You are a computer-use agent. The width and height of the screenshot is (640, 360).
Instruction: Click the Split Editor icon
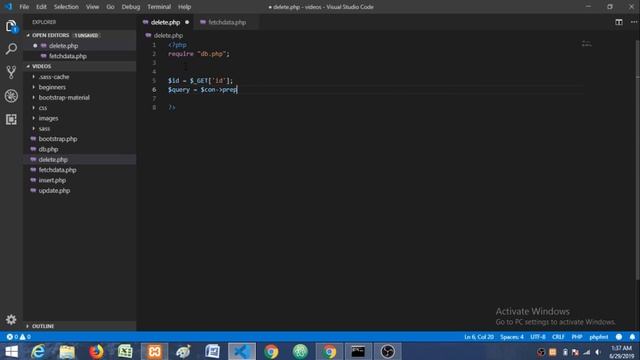[x=619, y=22]
